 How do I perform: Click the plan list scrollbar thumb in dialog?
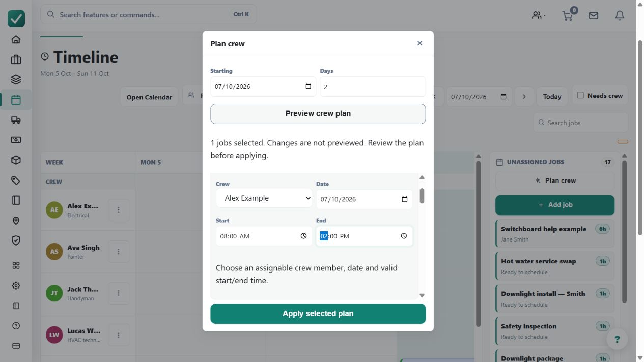coord(422,196)
